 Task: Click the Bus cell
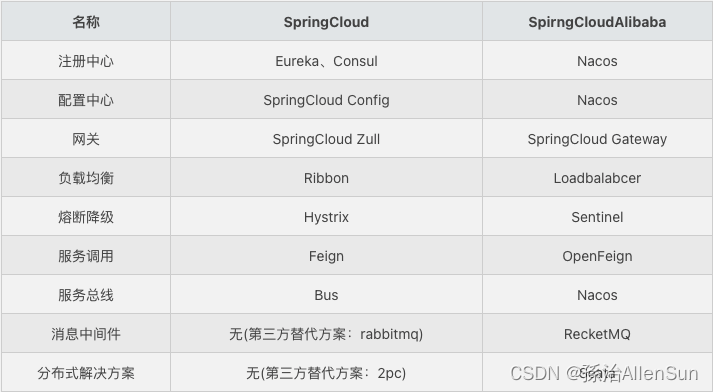(x=326, y=295)
